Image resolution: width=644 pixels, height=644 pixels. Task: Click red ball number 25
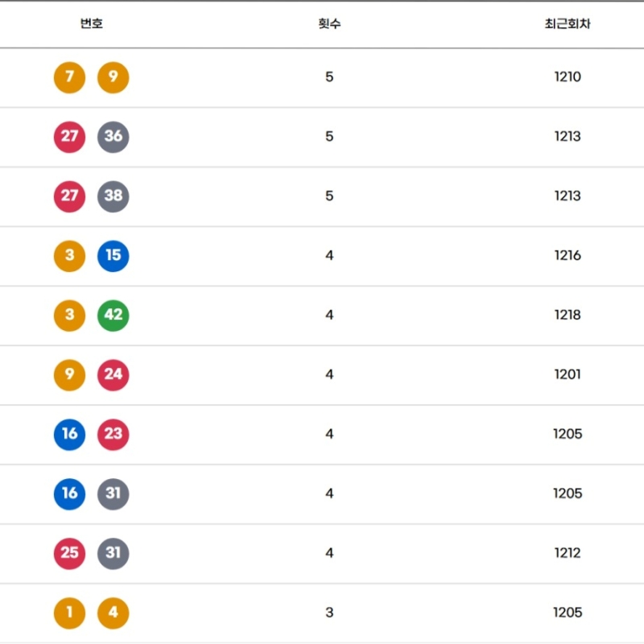69,554
